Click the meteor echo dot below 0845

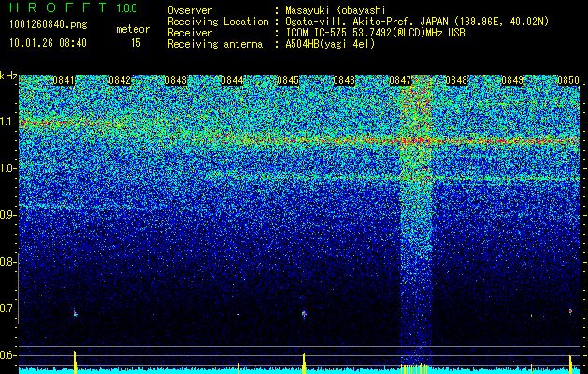304,313
